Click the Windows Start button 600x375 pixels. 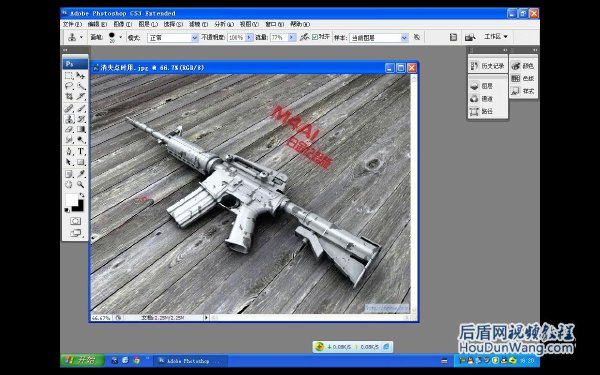82,360
